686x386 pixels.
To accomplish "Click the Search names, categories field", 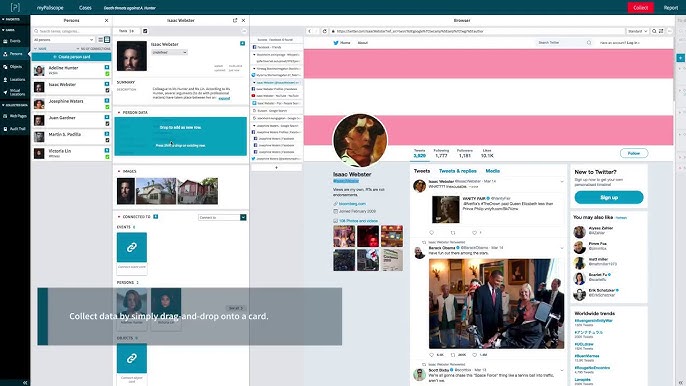I will [72, 31].
